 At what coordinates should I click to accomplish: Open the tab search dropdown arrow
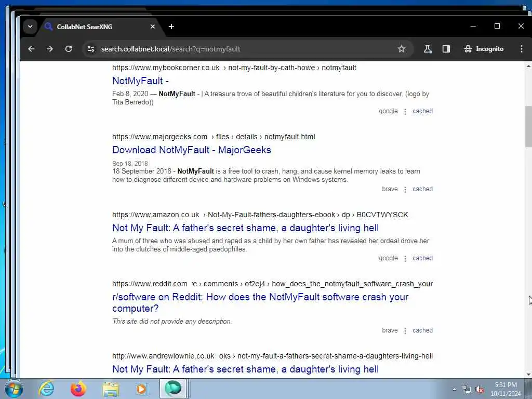click(x=30, y=26)
